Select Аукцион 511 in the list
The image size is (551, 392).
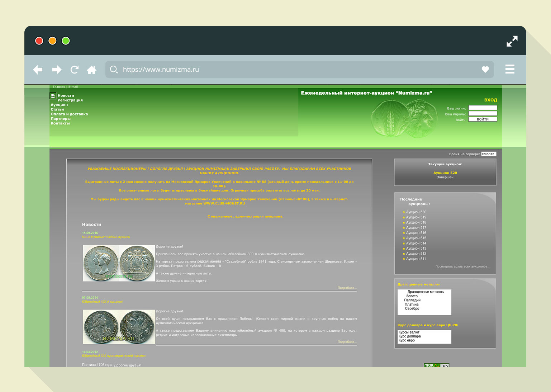click(x=416, y=259)
